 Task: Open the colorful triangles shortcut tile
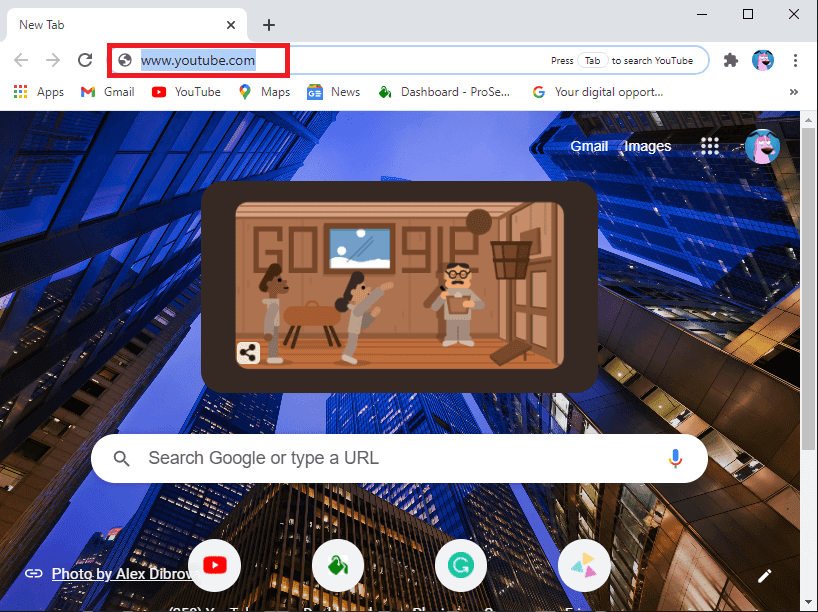tap(584, 565)
